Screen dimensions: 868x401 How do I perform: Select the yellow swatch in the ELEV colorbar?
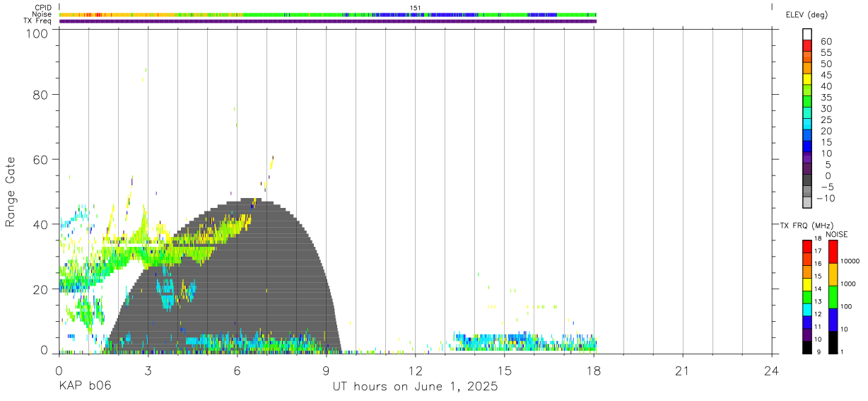(807, 79)
